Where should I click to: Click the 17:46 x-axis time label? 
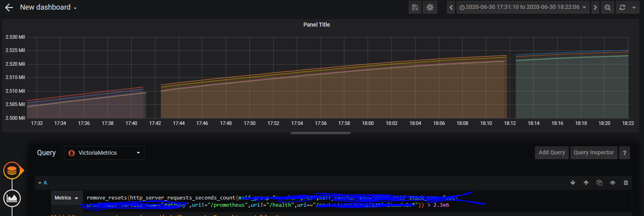coord(202,123)
